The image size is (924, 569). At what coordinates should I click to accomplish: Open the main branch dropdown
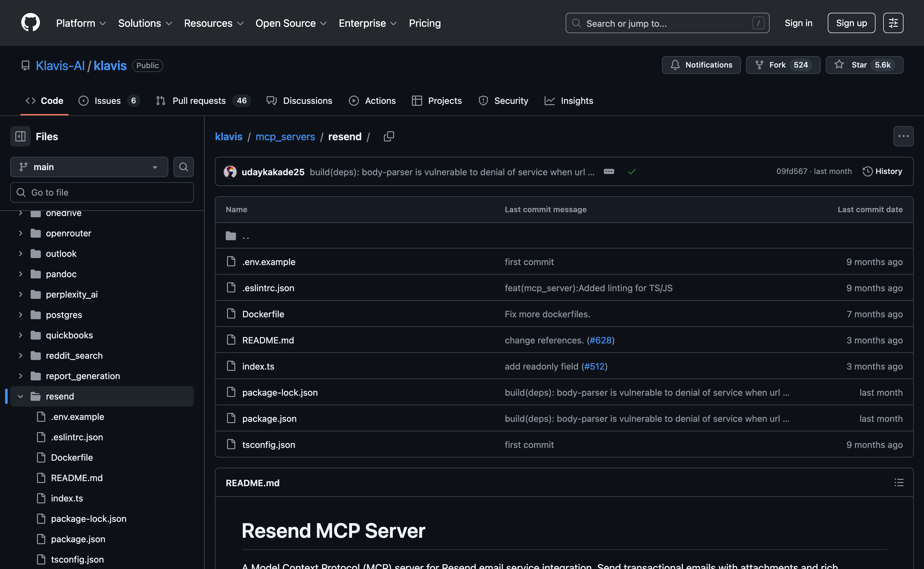[x=89, y=167]
